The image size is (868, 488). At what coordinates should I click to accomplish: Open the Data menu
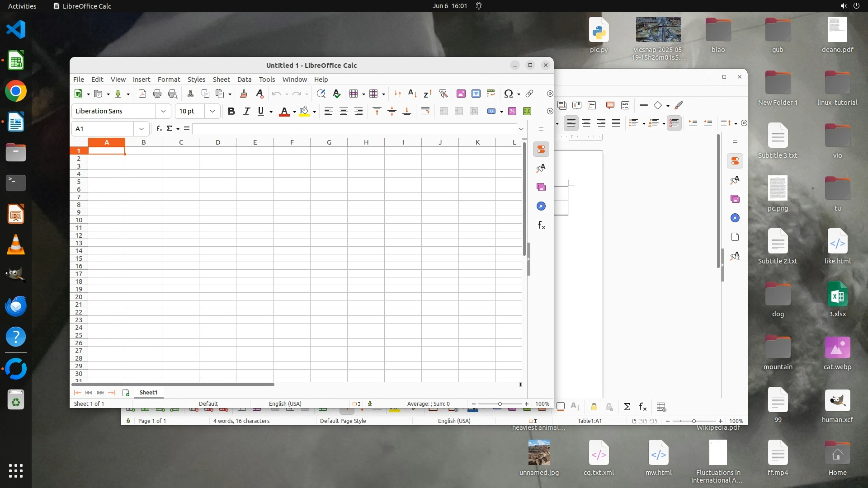244,79
